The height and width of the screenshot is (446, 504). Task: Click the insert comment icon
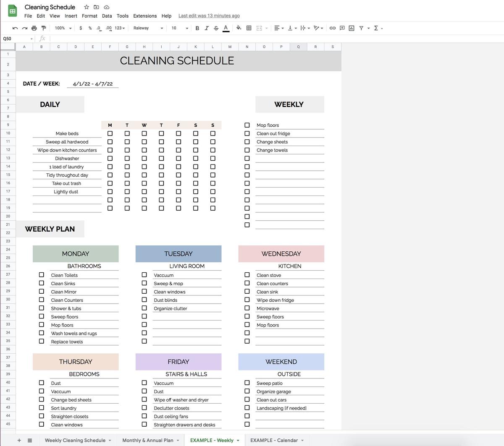342,28
